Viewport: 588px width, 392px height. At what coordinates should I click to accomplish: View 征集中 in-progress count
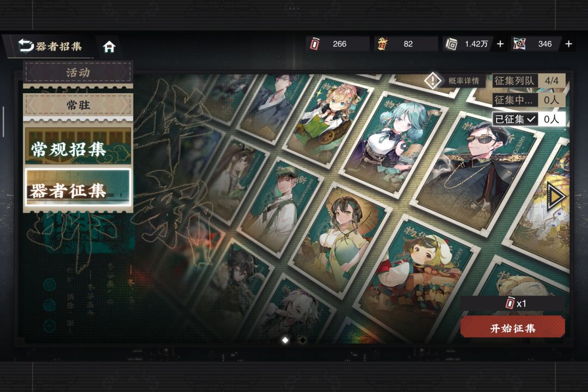[x=529, y=100]
